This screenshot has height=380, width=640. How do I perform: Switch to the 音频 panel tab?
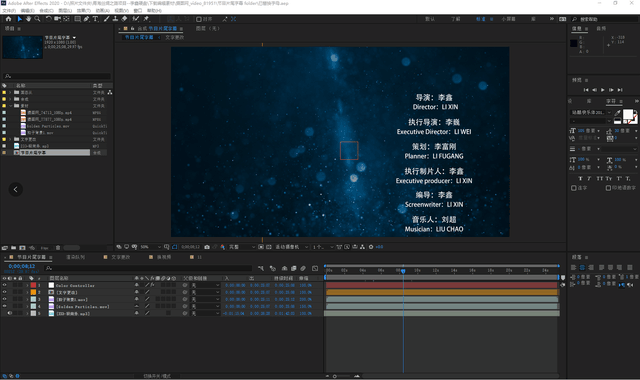[x=601, y=29]
